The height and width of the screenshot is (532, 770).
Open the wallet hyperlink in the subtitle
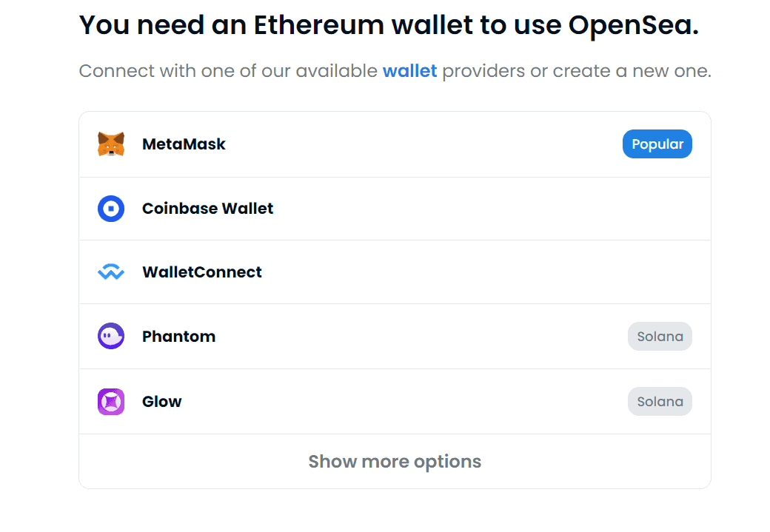point(409,70)
